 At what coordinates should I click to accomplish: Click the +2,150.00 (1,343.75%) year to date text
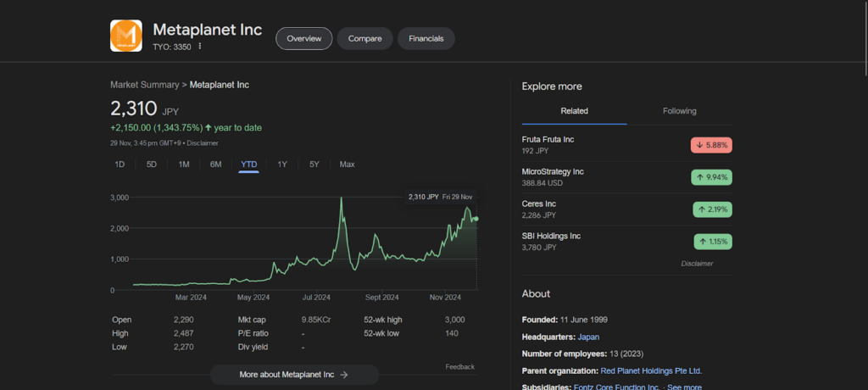tap(186, 128)
